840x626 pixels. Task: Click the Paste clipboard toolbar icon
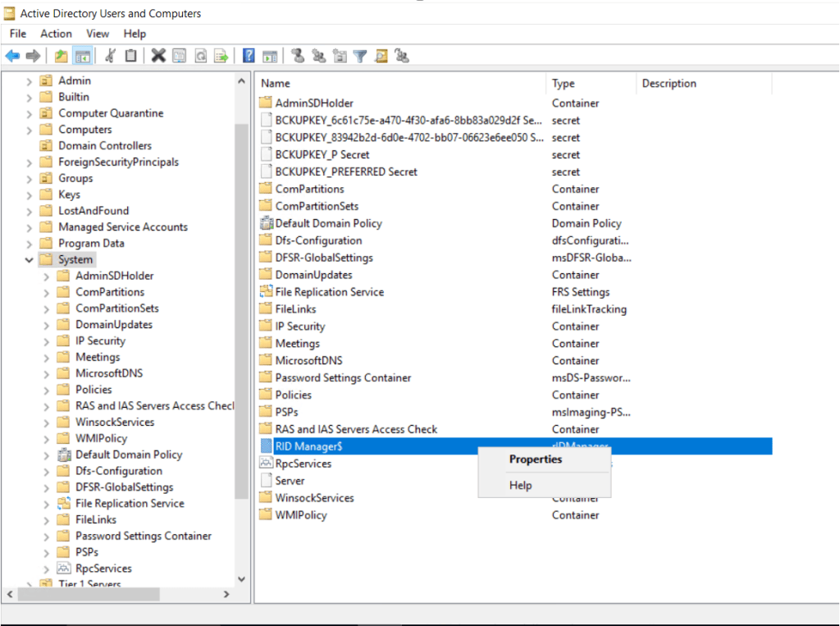click(x=130, y=56)
